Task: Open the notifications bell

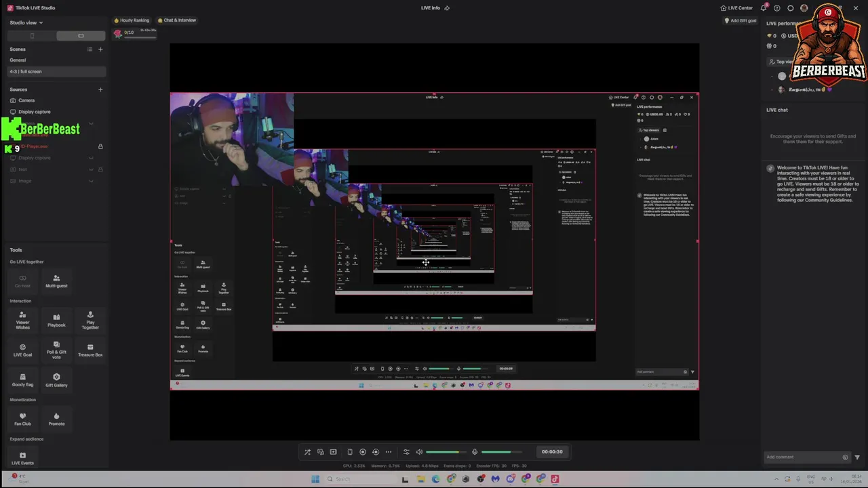Action: click(764, 8)
